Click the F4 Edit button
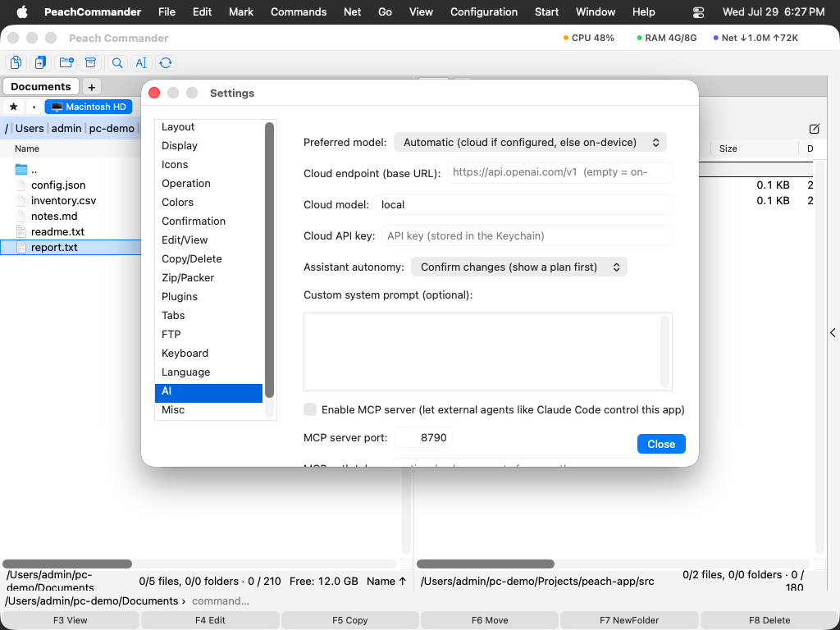The width and height of the screenshot is (840, 630). (210, 620)
